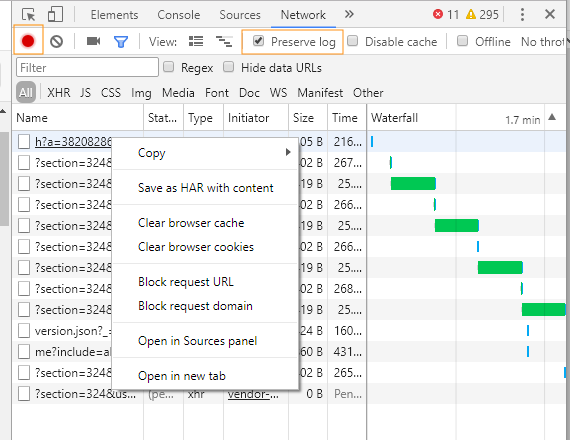570x440 pixels.
Task: Check Hide data URLs
Action: pyautogui.click(x=229, y=67)
